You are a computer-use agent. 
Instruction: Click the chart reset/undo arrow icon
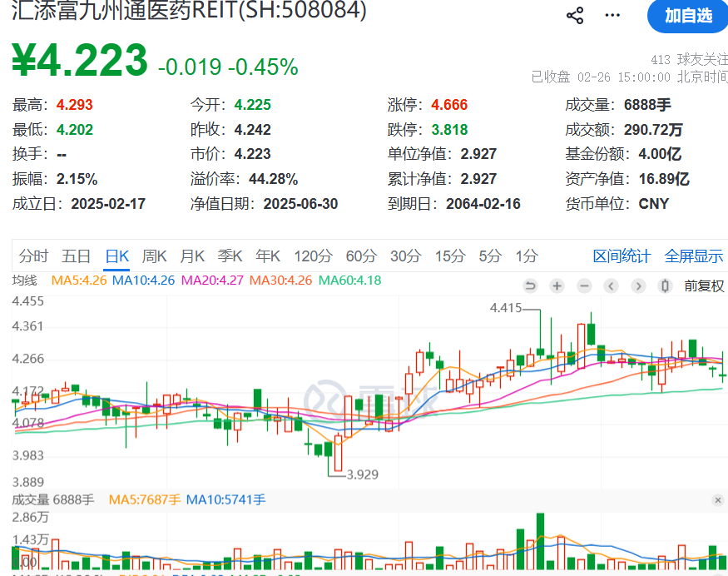[x=530, y=286]
